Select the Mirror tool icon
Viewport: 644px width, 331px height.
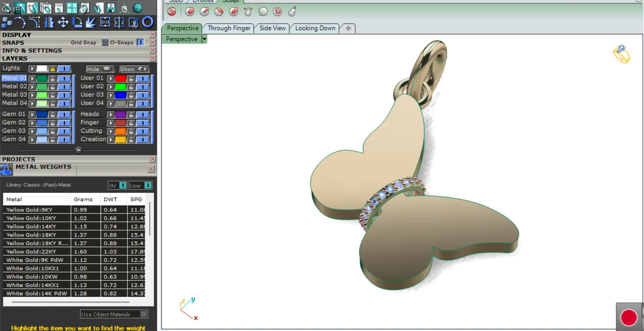[49, 22]
